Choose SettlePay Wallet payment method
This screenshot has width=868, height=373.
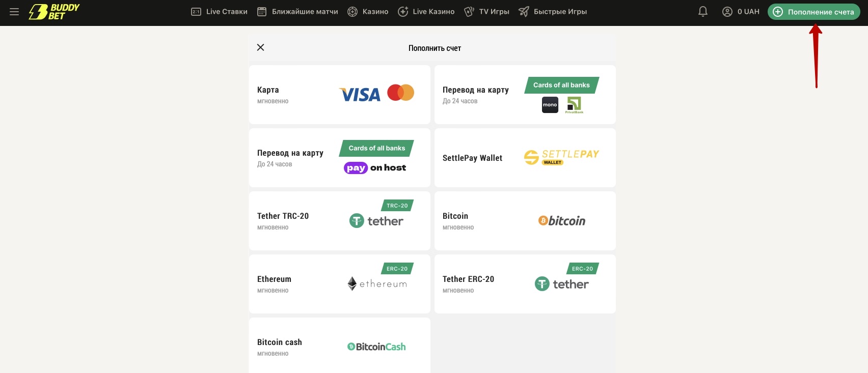(x=525, y=158)
